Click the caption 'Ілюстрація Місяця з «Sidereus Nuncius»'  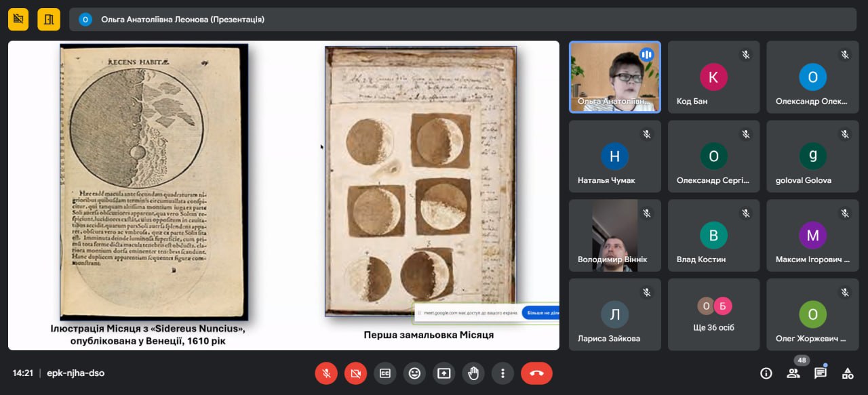coord(148,329)
